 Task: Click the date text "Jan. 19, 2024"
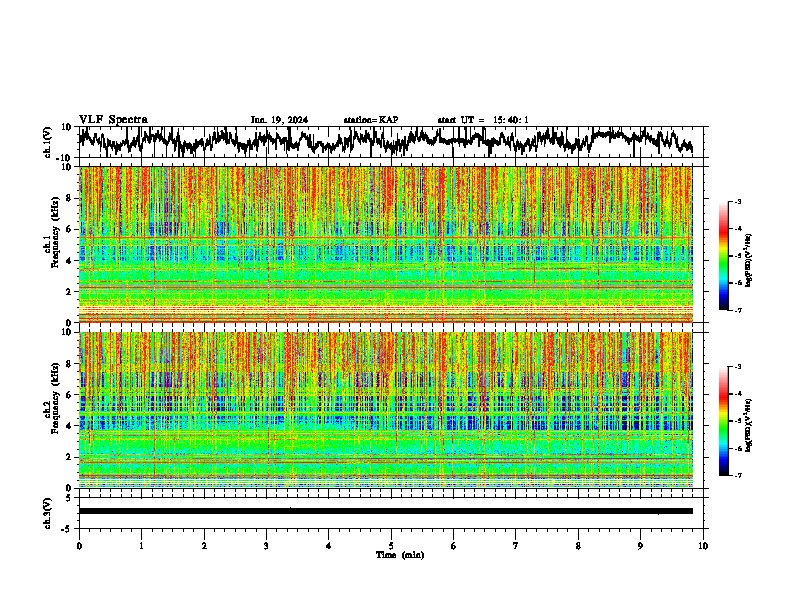279,120
